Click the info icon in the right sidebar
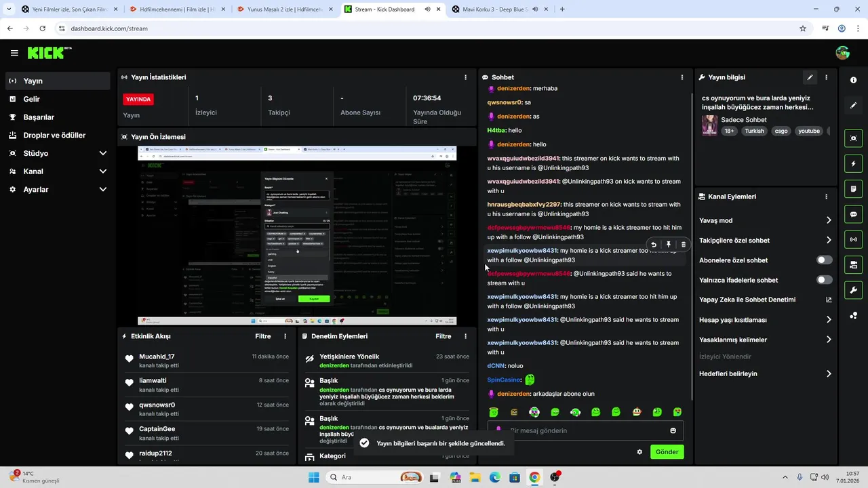Screen dimensions: 868x488 [x=853, y=80]
